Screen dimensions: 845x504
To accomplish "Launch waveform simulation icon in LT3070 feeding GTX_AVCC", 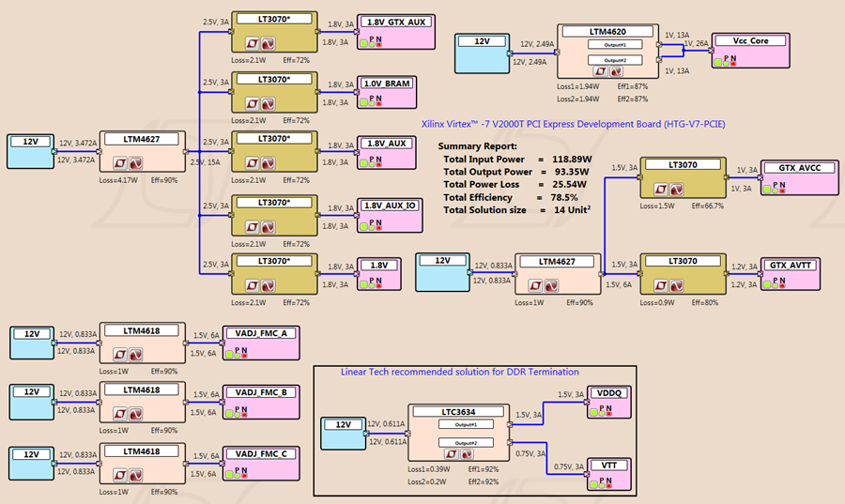I will pos(676,189).
